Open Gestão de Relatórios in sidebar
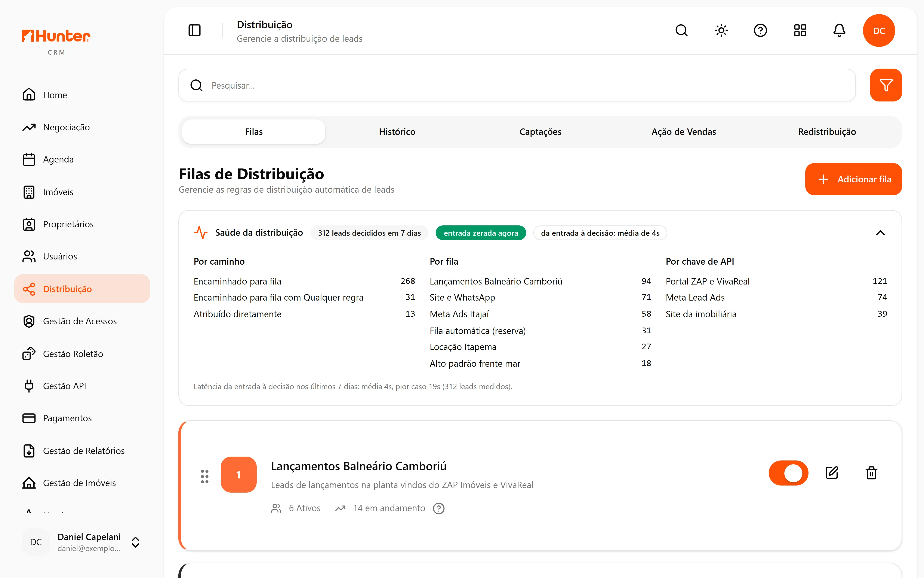The height and width of the screenshot is (578, 924). click(x=82, y=451)
